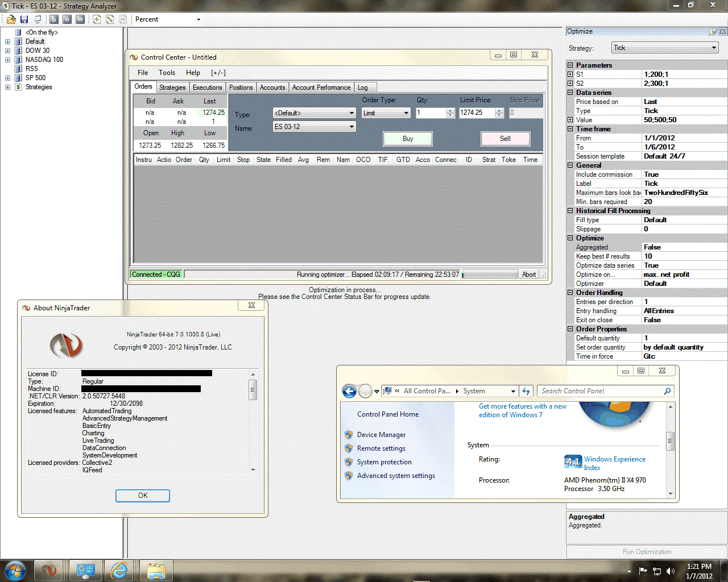Image resolution: width=728 pixels, height=582 pixels.
Task: Switch to the Positions tab
Action: [x=241, y=88]
